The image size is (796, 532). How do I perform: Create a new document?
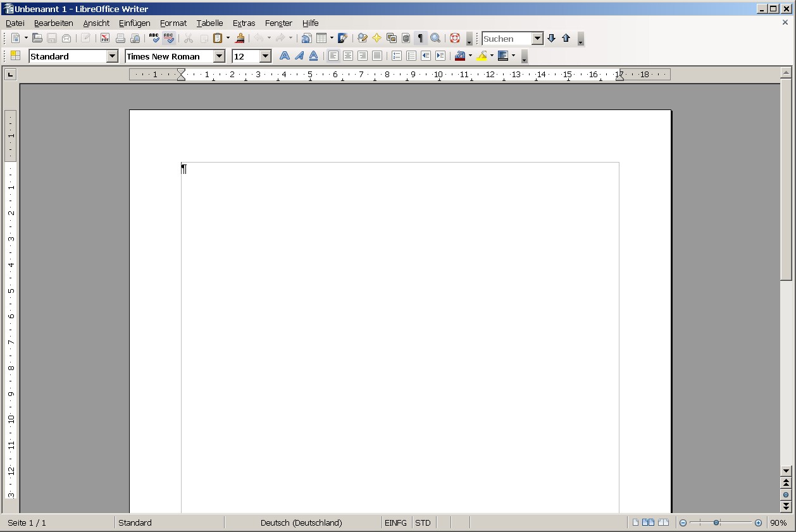[14, 38]
